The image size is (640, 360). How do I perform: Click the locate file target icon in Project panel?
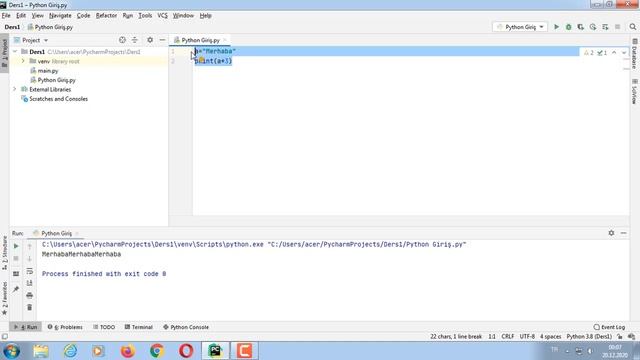(x=122, y=40)
